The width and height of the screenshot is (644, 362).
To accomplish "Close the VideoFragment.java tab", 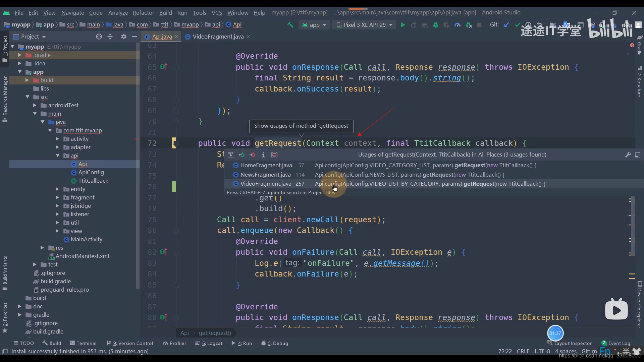I will tap(248, 37).
